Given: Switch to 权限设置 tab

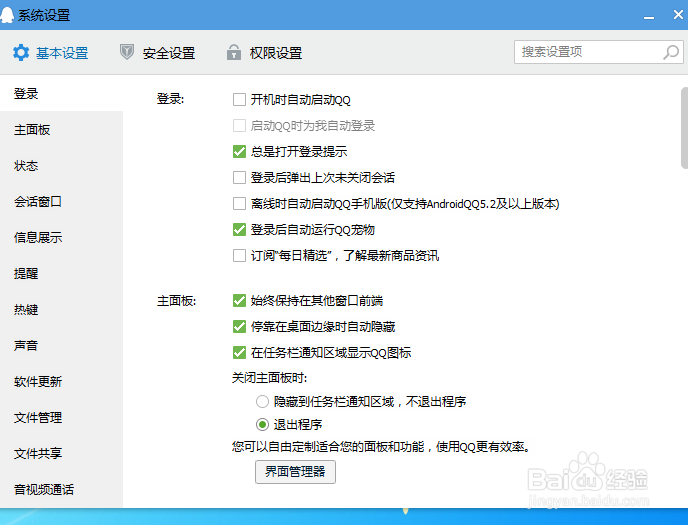Looking at the screenshot, I should (x=275, y=53).
